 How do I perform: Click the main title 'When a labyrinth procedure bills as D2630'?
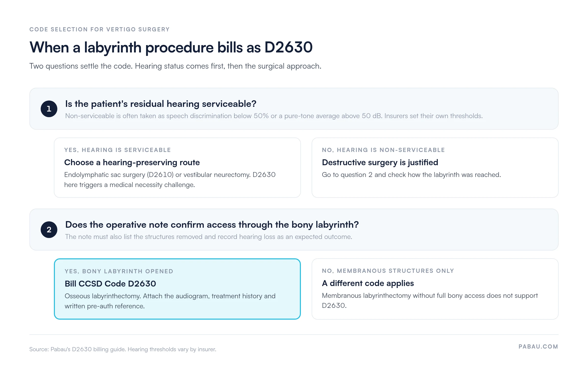171,47
